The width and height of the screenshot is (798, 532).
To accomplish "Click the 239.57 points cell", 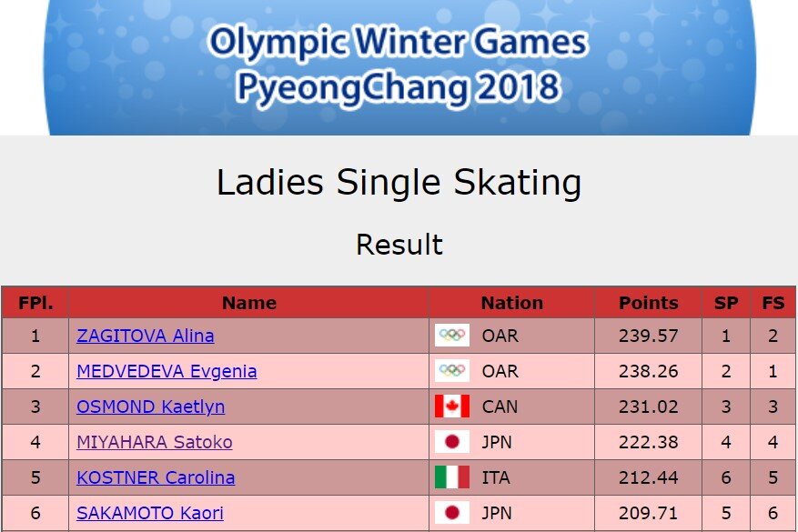I will point(648,336).
